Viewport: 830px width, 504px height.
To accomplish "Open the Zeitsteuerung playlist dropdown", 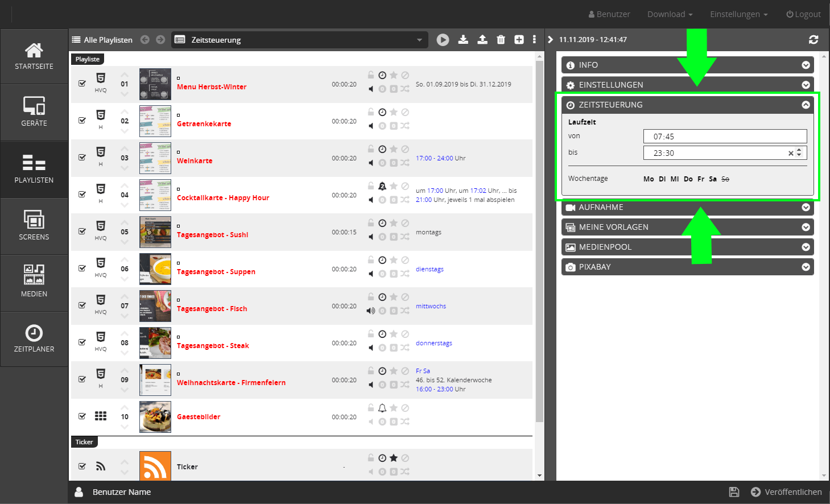I will pyautogui.click(x=300, y=40).
